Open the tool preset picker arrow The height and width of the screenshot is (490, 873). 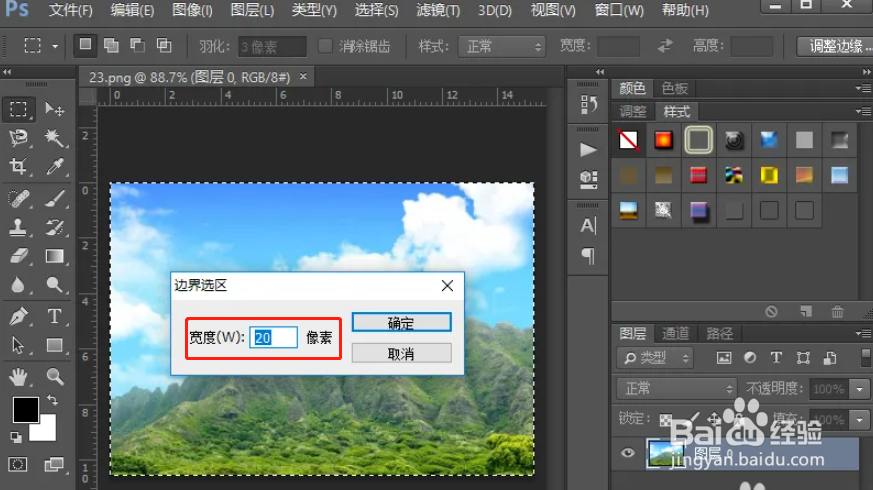coord(55,46)
